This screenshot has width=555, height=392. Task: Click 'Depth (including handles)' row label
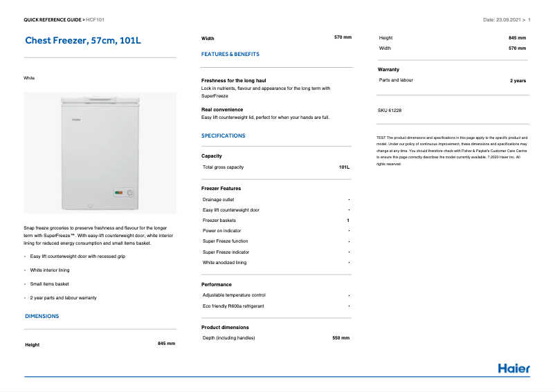(228, 338)
